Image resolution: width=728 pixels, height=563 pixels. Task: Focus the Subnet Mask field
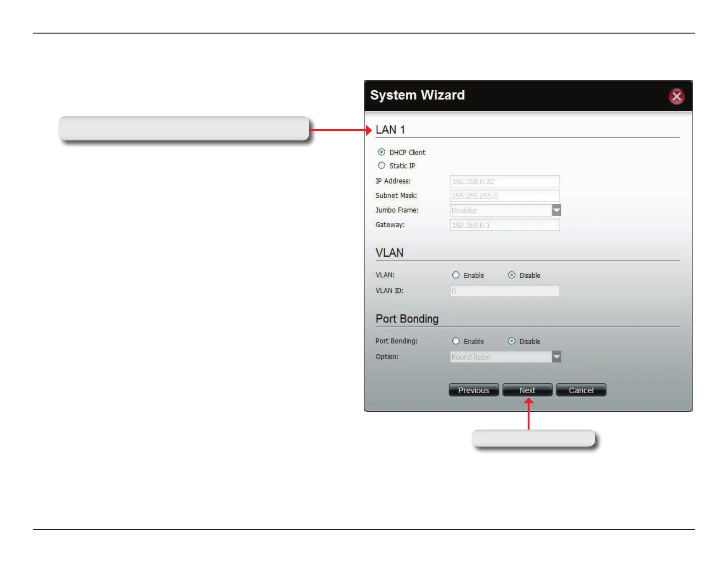point(504,196)
